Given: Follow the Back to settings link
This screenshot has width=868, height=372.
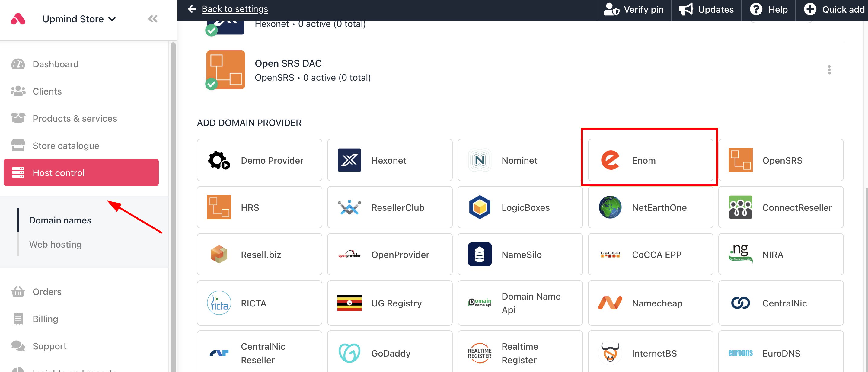Looking at the screenshot, I should 235,9.
